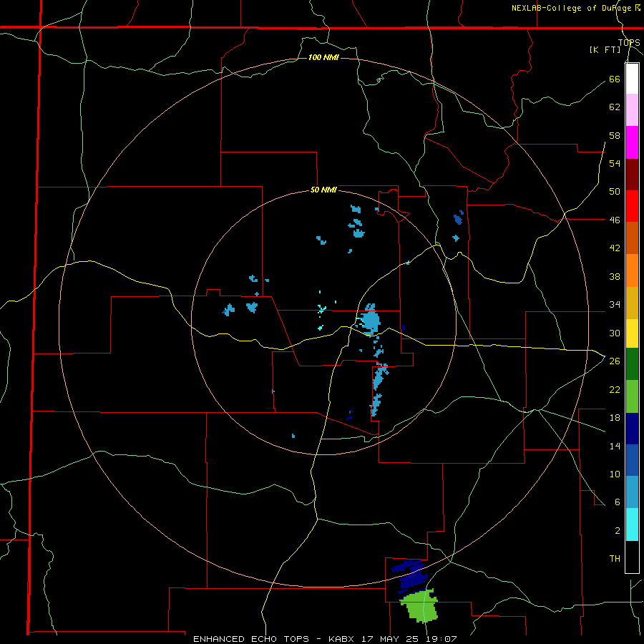Screen dimensions: 644x644
Task: Click the magenta legend swatch
Action: click(632, 142)
